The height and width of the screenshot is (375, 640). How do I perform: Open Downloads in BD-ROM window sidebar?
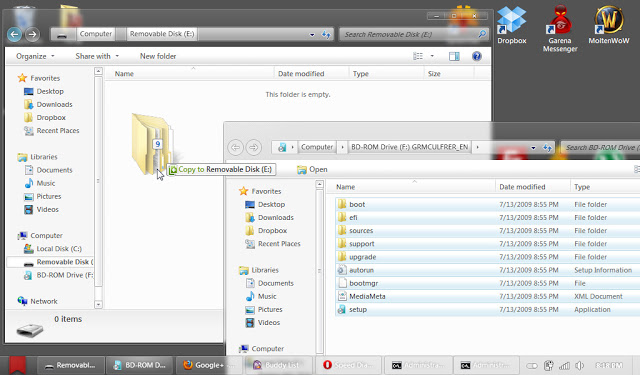269,217
